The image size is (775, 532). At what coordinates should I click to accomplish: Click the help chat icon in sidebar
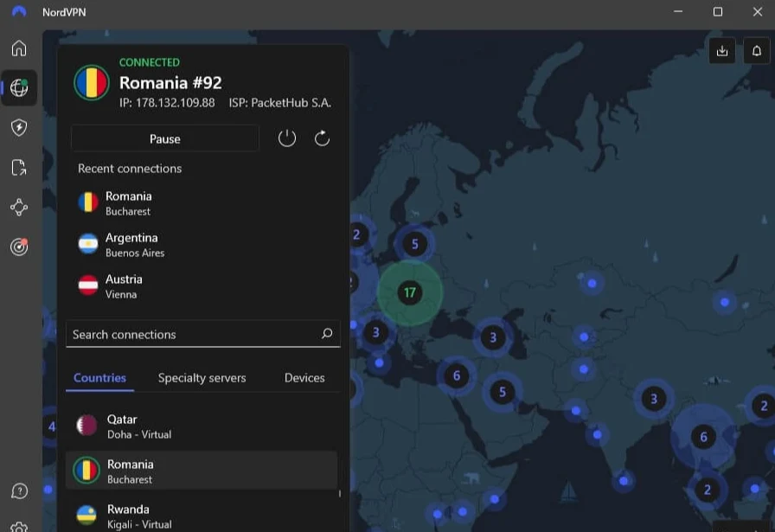(19, 491)
